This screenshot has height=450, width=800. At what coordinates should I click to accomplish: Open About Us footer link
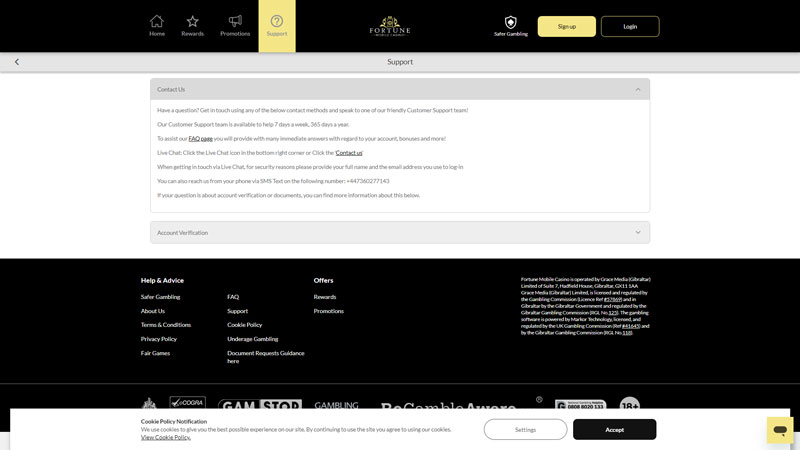pyautogui.click(x=153, y=311)
